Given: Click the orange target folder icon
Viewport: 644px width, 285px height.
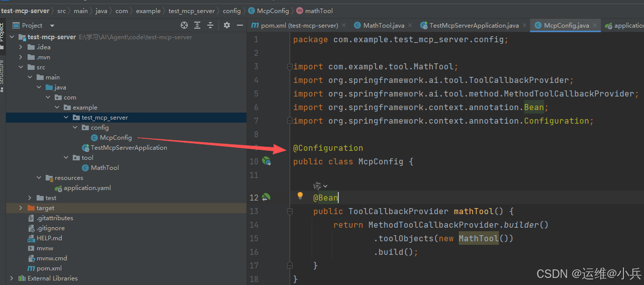Looking at the screenshot, I should (x=32, y=208).
